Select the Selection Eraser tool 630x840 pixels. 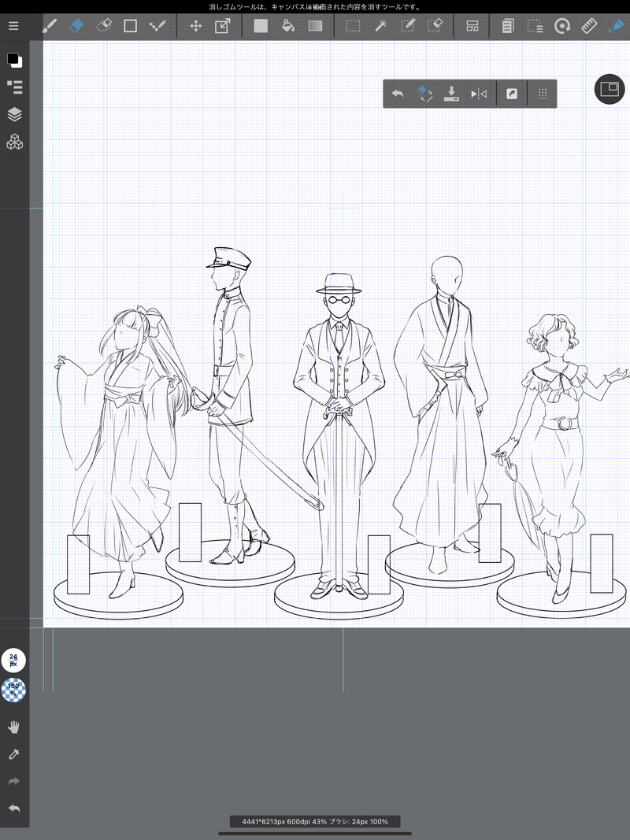tap(435, 26)
